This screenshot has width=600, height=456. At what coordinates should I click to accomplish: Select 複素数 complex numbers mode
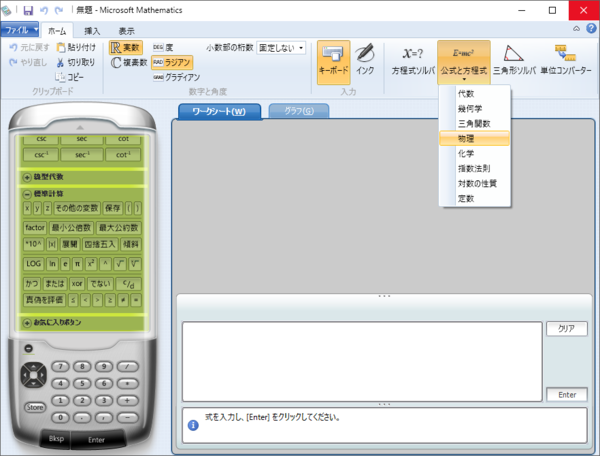[129, 62]
